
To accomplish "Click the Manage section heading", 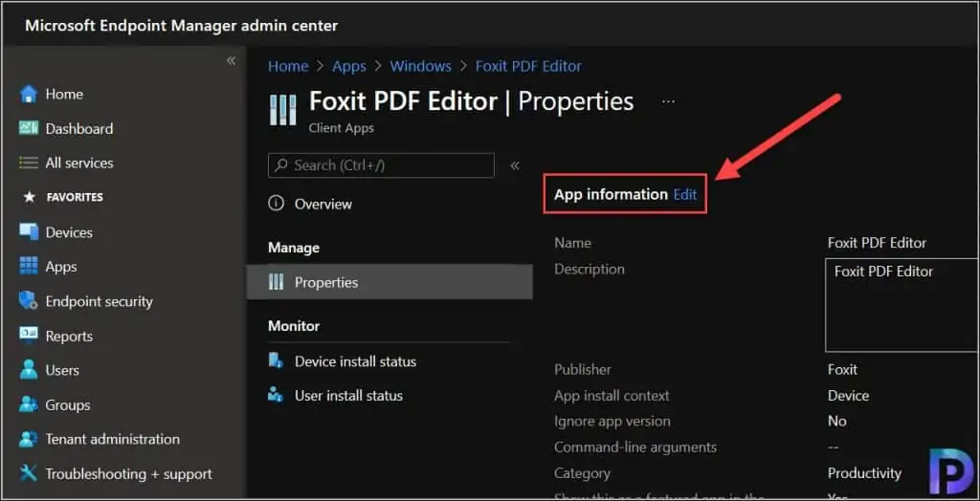I will (294, 248).
